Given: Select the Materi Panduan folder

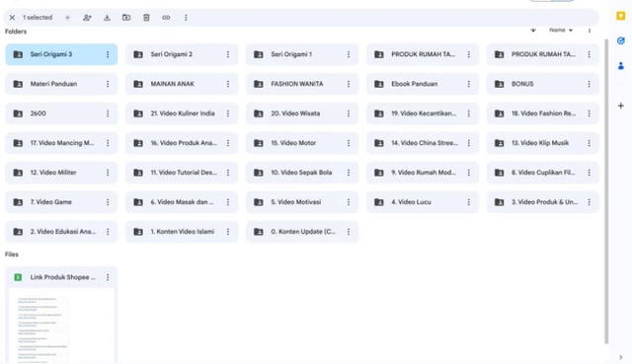Looking at the screenshot, I should 61,84.
